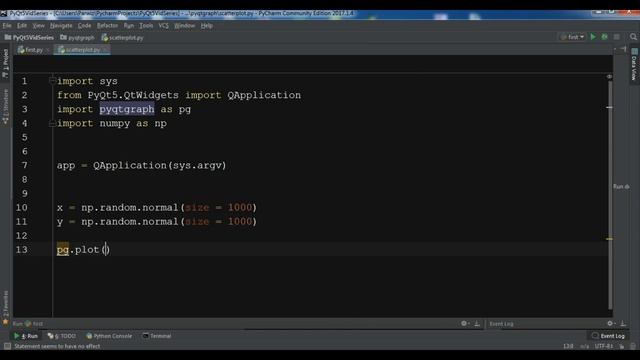The width and height of the screenshot is (640, 360).
Task: Open the Structure tool window sidebar tab
Action: coord(5,106)
